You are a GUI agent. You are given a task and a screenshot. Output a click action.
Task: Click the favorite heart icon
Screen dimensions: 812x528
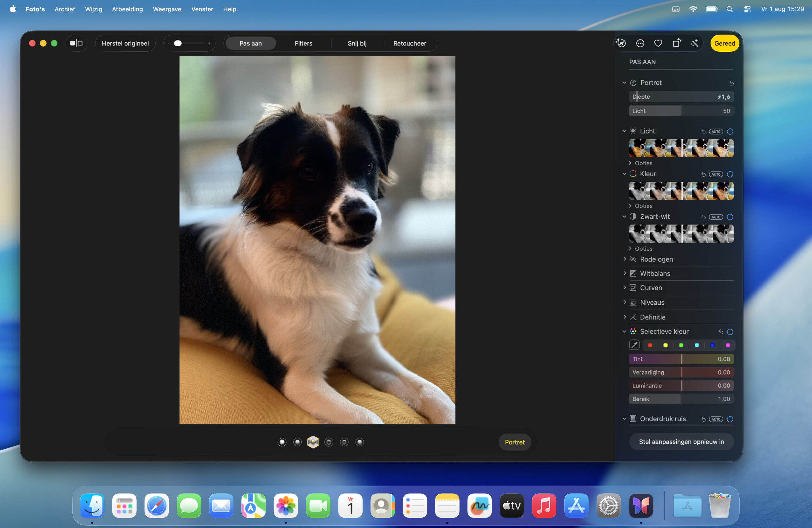[658, 43]
